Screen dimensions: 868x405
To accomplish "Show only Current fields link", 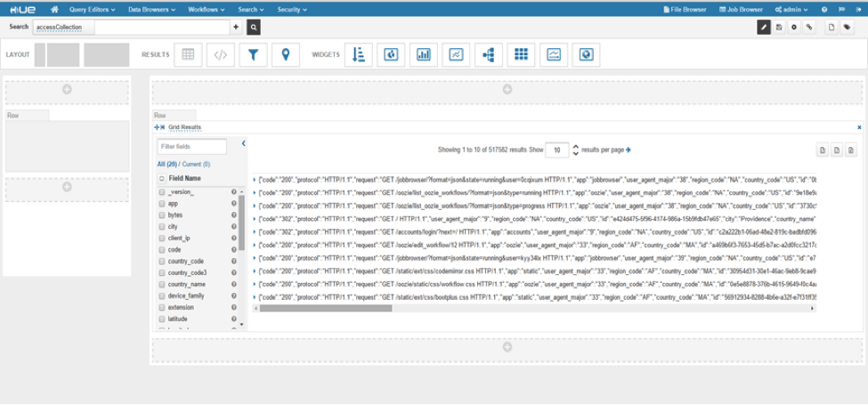I will tap(196, 165).
